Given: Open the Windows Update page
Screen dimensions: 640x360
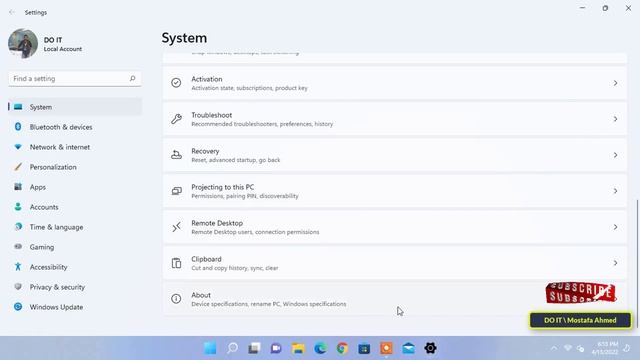Looking at the screenshot, I should pyautogui.click(x=75, y=307).
